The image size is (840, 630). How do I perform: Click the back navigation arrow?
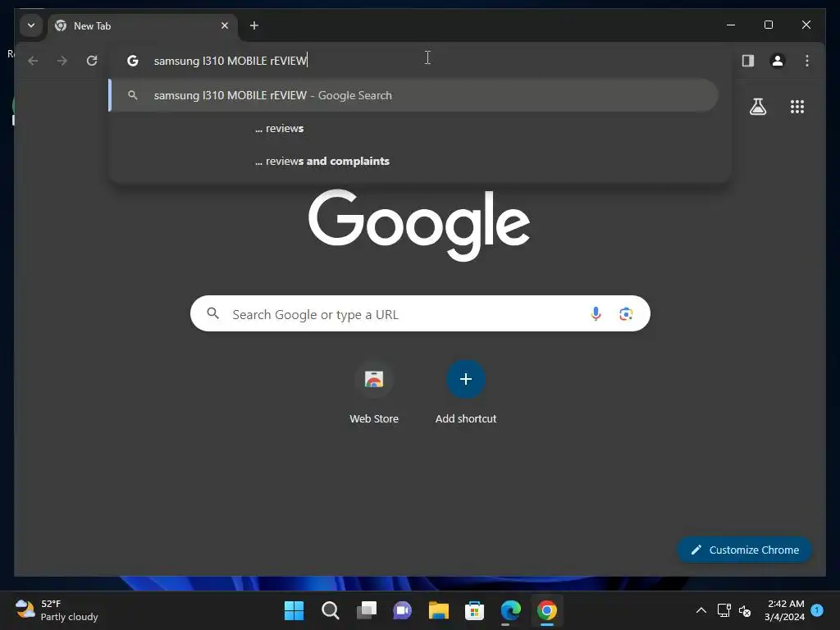pyautogui.click(x=33, y=61)
